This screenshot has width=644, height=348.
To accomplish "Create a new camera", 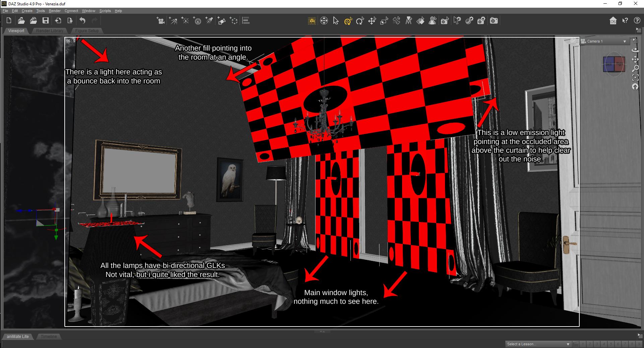I will coord(161,21).
